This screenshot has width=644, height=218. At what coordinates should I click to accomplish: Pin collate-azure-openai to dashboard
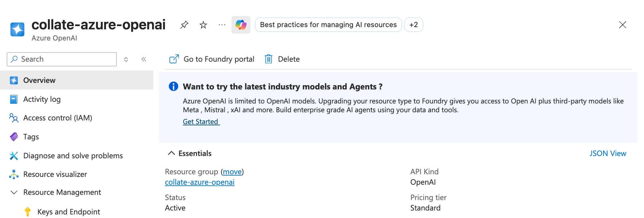click(x=184, y=25)
